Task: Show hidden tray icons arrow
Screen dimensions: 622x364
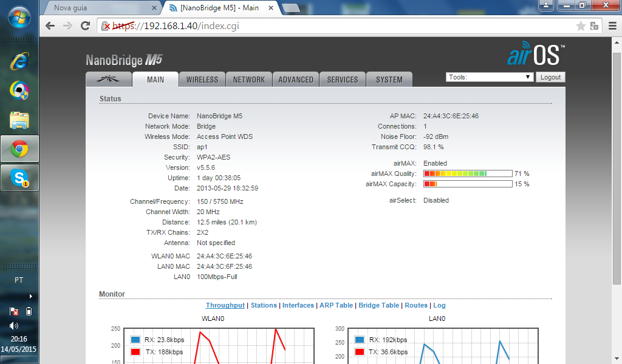Action: 30,296
